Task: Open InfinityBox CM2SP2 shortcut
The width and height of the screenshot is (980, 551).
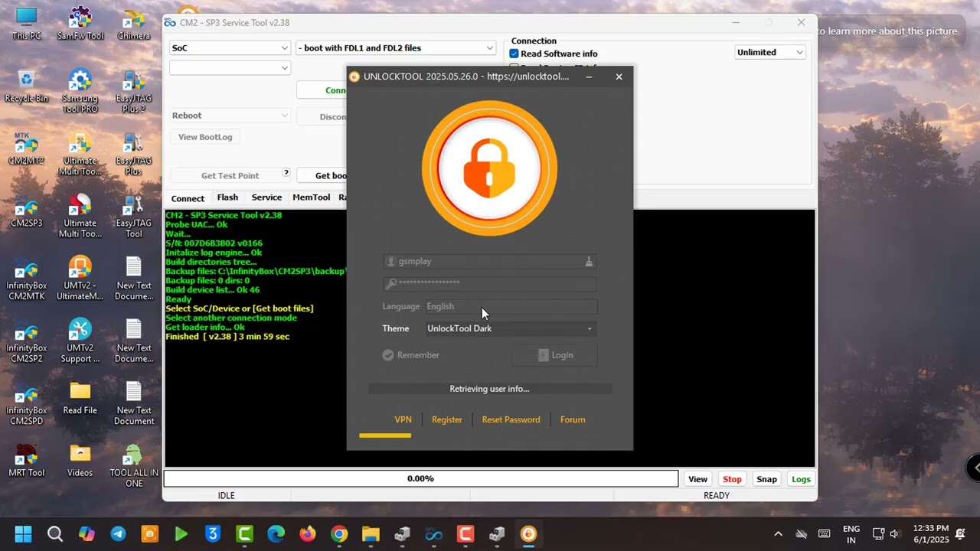Action: pyautogui.click(x=26, y=341)
